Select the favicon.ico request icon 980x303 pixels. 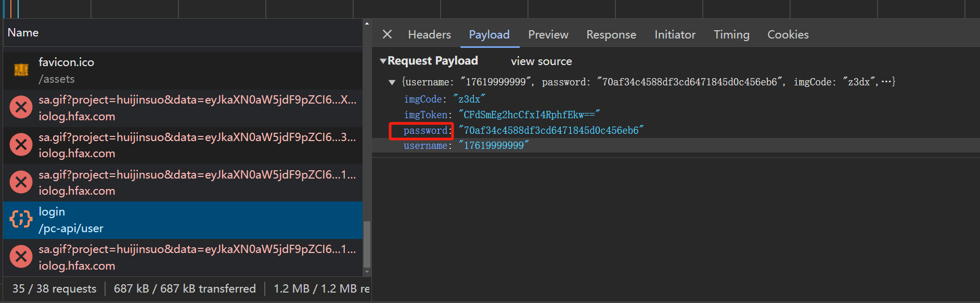(21, 70)
